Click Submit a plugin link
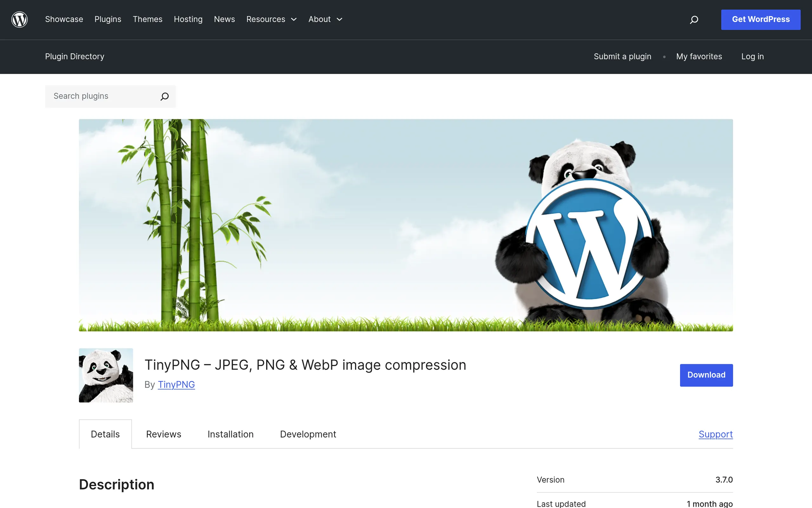Screen dimensions: 812x508 (622, 57)
